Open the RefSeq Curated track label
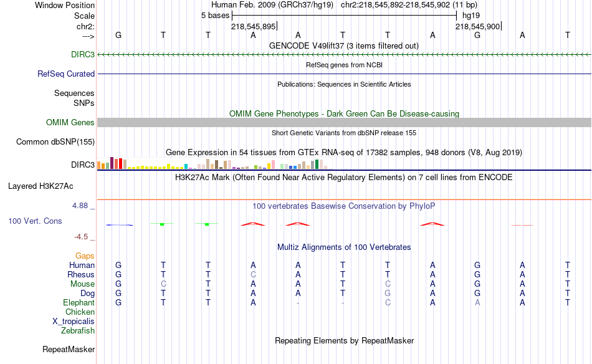Image resolution: width=592 pixels, height=364 pixels. tap(66, 74)
